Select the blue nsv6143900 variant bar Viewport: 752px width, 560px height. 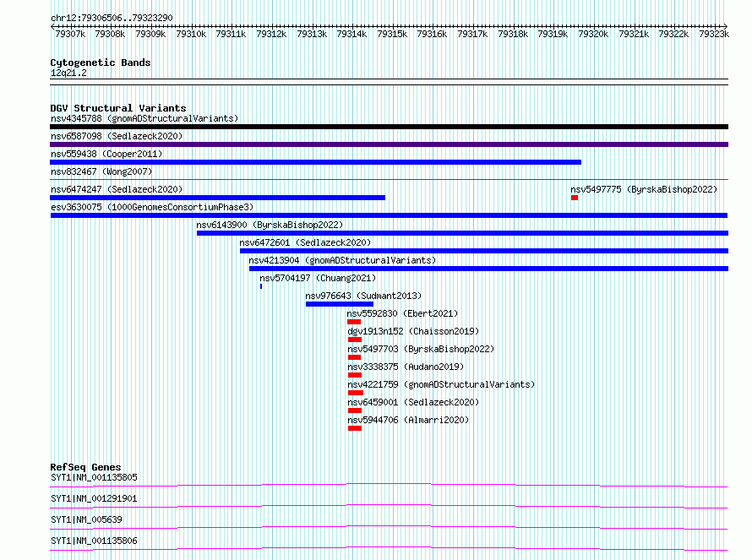(x=462, y=233)
